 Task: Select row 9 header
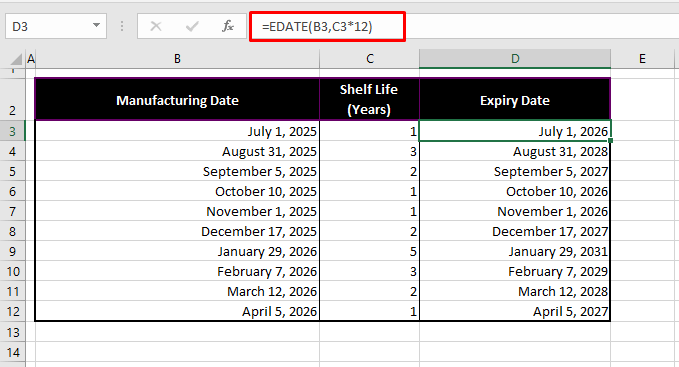click(13, 251)
